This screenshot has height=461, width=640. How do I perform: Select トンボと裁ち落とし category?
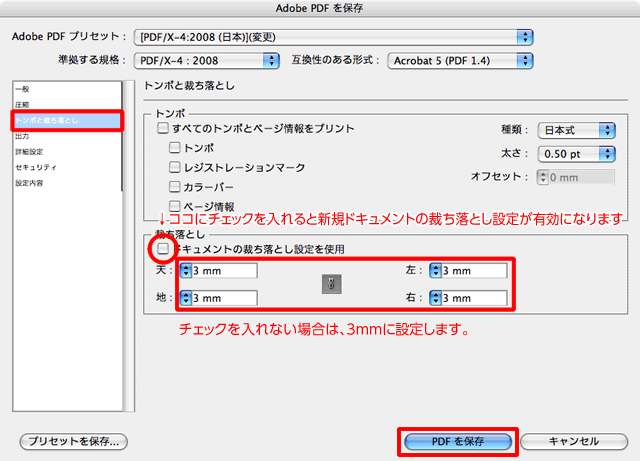[67, 120]
